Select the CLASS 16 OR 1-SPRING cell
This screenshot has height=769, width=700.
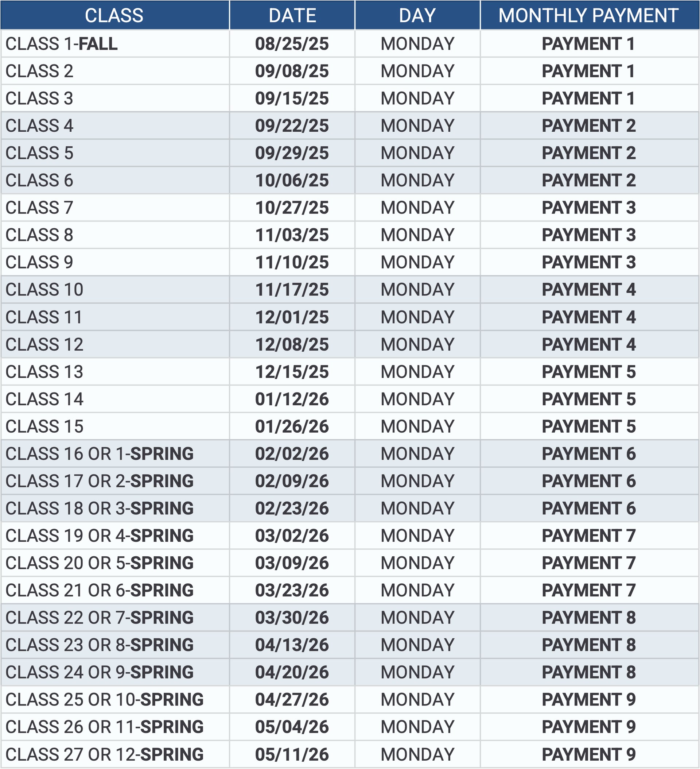(x=100, y=454)
